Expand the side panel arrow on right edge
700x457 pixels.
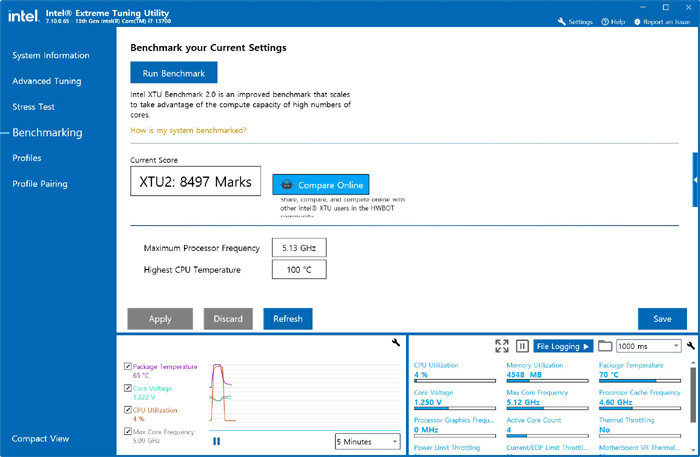click(696, 179)
